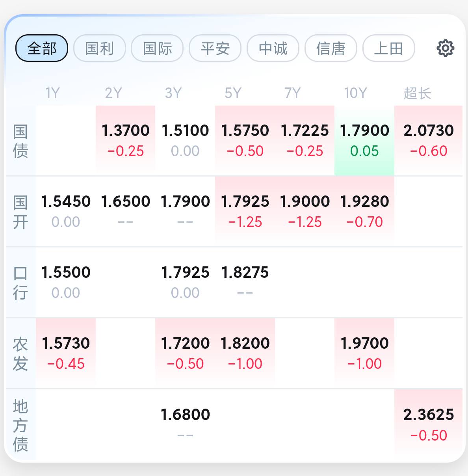Image resolution: width=468 pixels, height=476 pixels.
Task: Select 国开 5Y yield 1.7925
Action: pyautogui.click(x=245, y=212)
